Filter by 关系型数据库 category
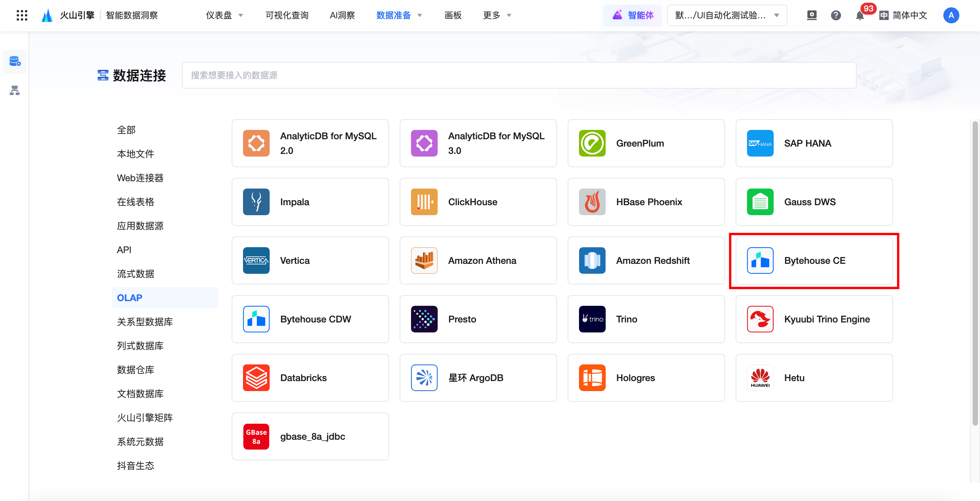Screen dimensions: 980x501 coord(145,321)
